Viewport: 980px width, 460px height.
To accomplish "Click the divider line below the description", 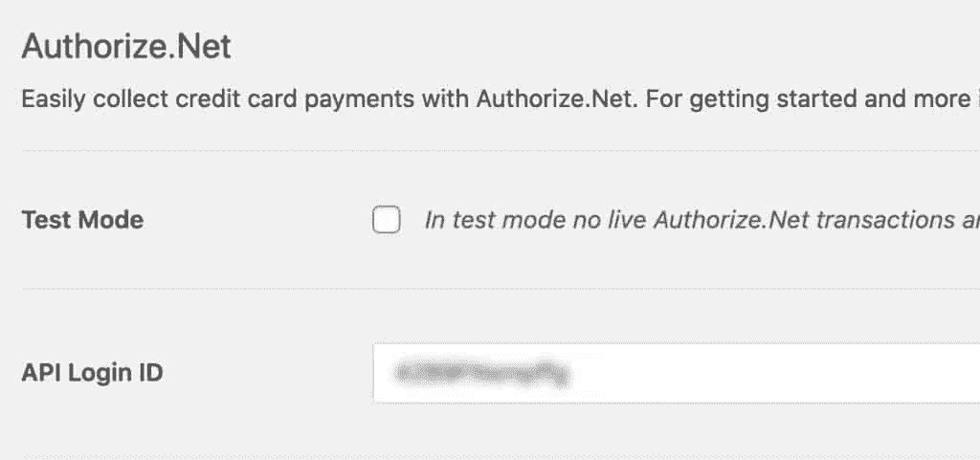I will (x=501, y=150).
